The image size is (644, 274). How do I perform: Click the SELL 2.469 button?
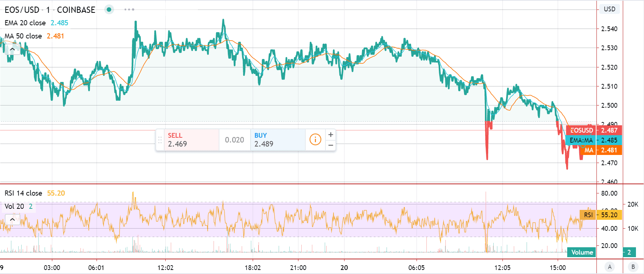191,140
